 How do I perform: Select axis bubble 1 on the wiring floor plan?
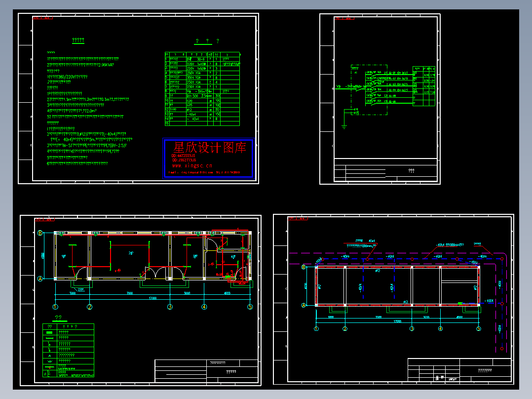point(55,307)
